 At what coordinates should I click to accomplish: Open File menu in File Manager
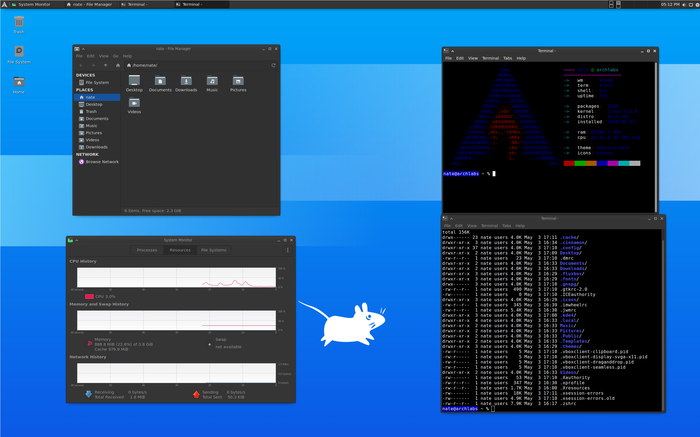point(79,56)
